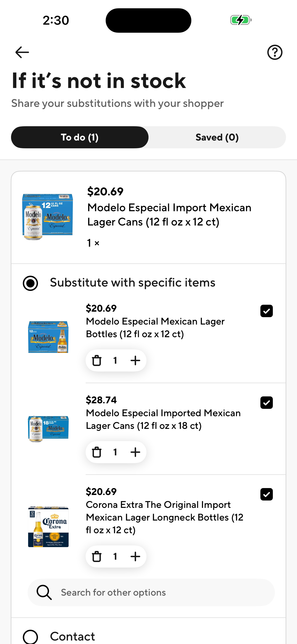This screenshot has width=297, height=644.
Task: Increase quantity of Modelo 18-pack with plus icon
Action: coord(135,452)
